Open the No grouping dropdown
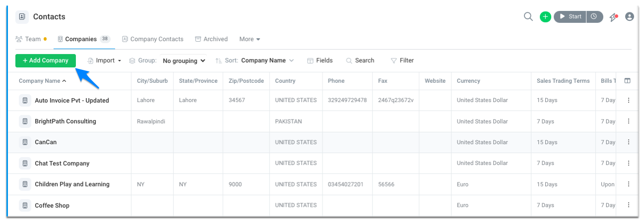Viewport: 644px width, 223px height. click(x=184, y=61)
